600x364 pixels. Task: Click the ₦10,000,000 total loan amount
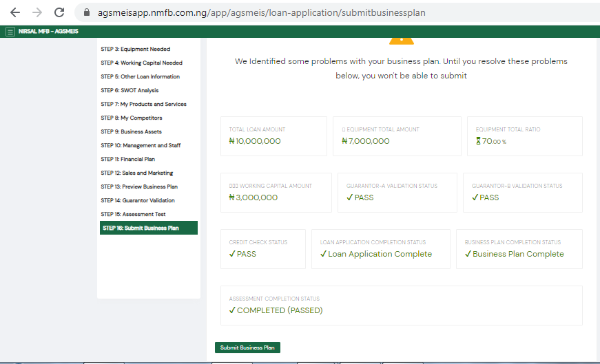coord(255,141)
